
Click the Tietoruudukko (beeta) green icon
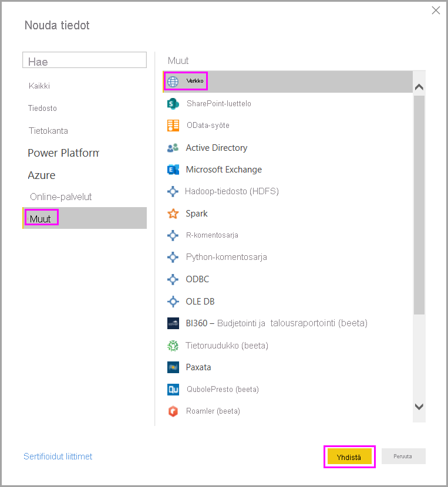tap(173, 346)
